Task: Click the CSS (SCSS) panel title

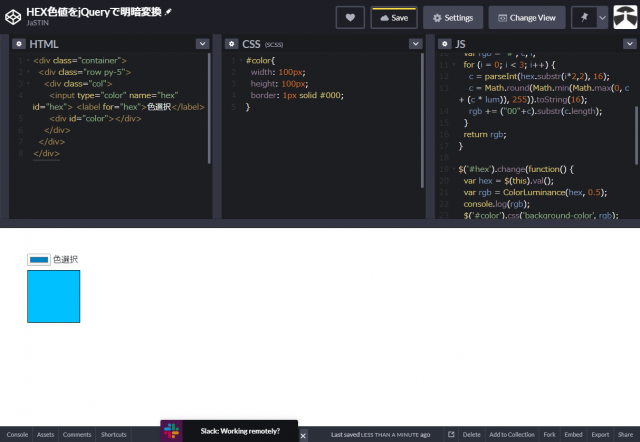Action: pos(262,44)
